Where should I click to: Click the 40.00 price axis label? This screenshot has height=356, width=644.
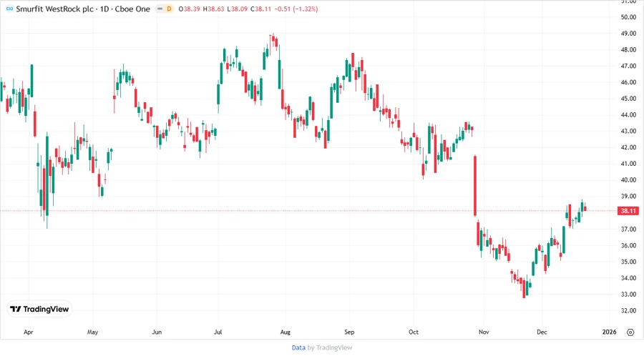pyautogui.click(x=628, y=179)
